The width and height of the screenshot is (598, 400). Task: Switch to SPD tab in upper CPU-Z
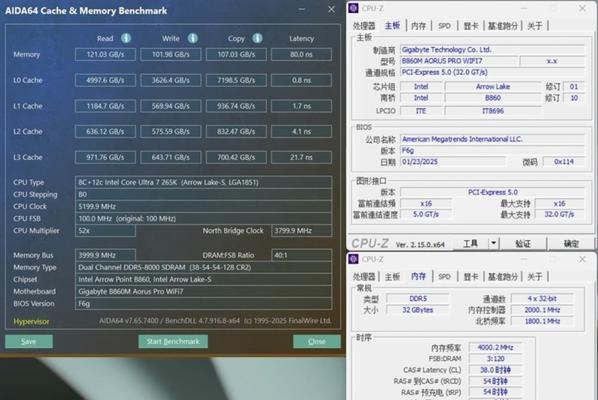[444, 26]
